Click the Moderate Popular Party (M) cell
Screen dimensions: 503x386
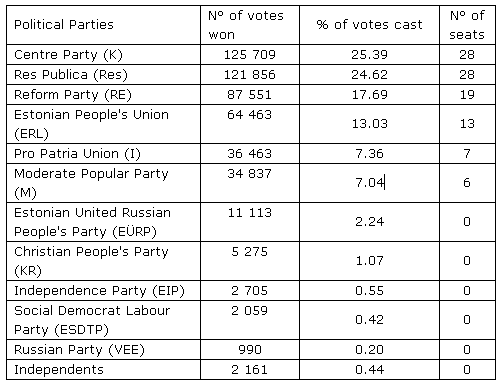click(103, 183)
